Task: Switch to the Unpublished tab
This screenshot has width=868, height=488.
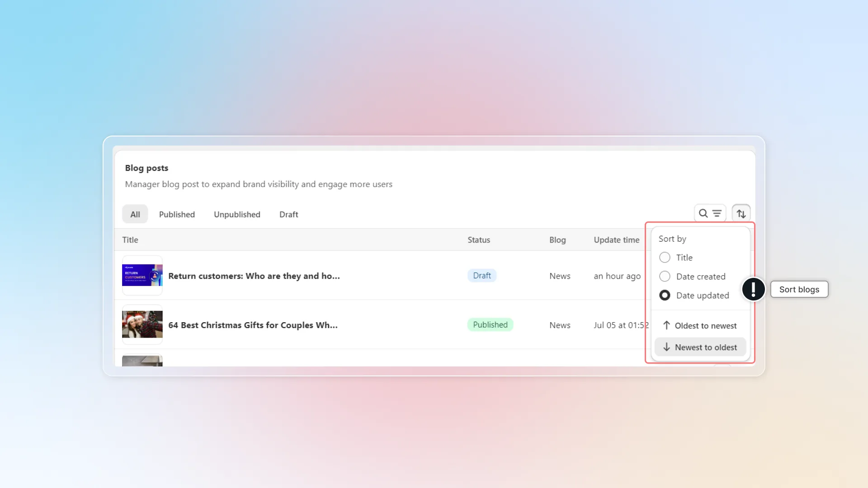Action: tap(237, 214)
